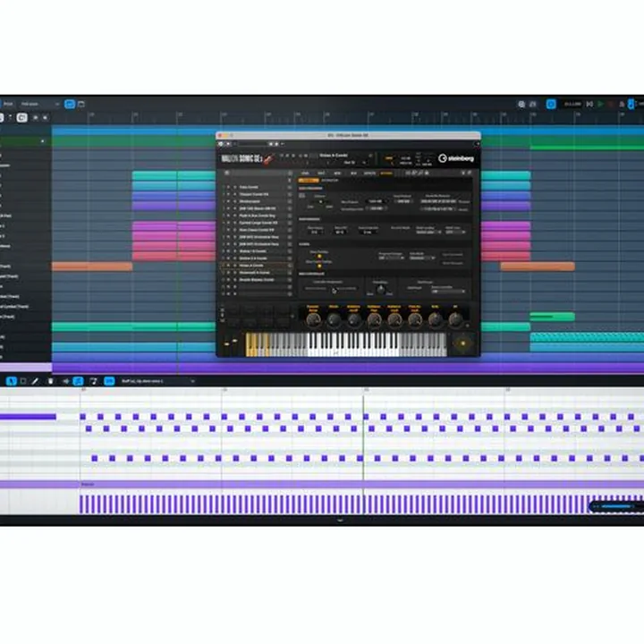
Task: Mute the Glockenspiel slot
Action: [229, 201]
